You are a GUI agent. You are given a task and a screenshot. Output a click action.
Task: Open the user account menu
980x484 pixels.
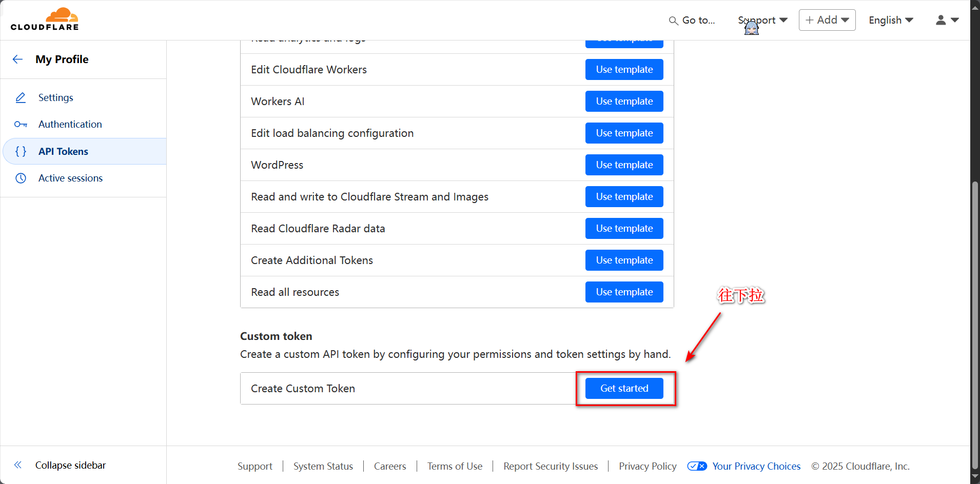point(947,20)
